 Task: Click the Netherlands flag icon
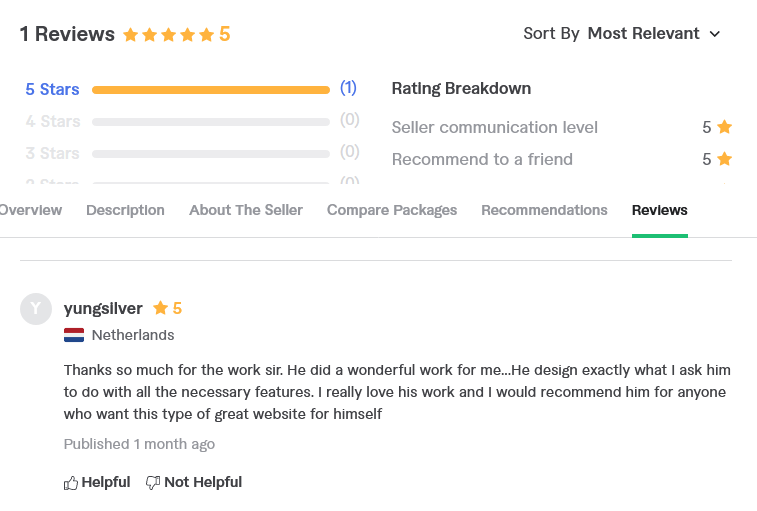pyautogui.click(x=74, y=335)
